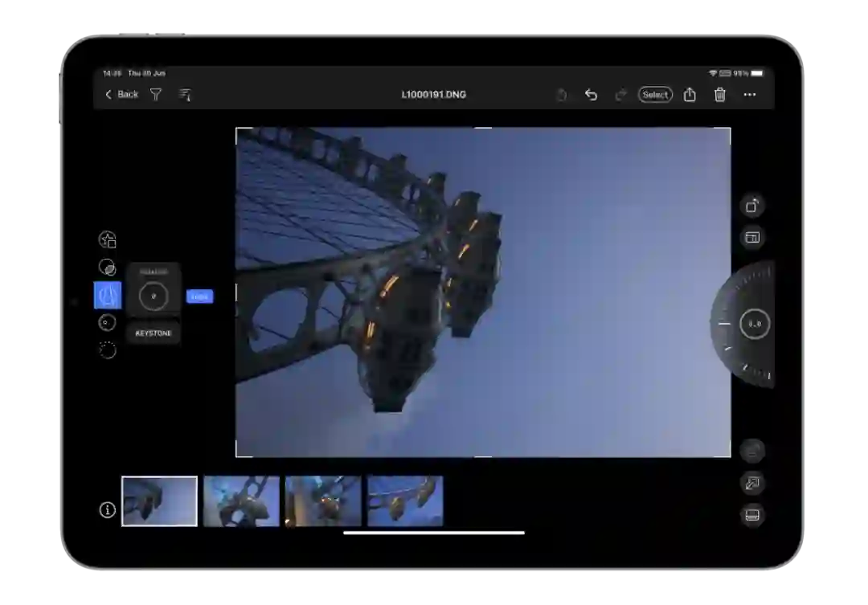Open the aspect ratio crop icon
The height and width of the screenshot is (605, 868).
point(752,238)
